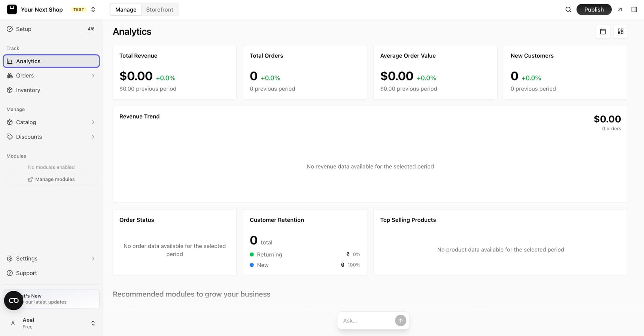This screenshot has height=336, width=644.
Task: Open Inventory in the sidebar
Action: [x=51, y=90]
